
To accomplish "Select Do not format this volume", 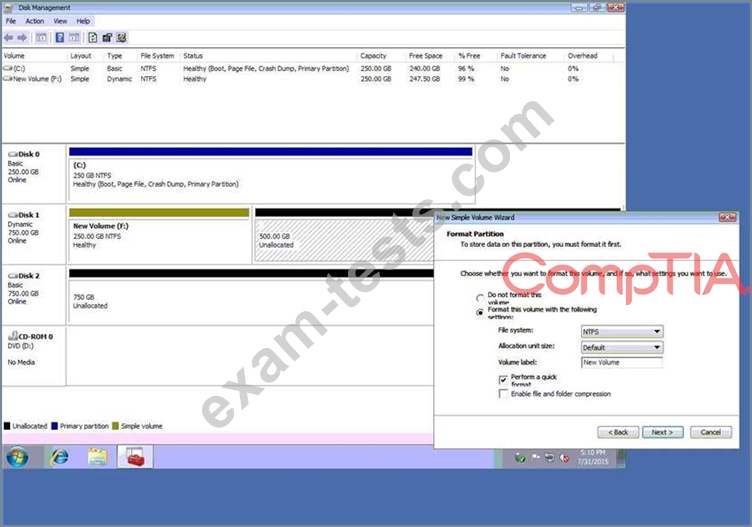I will coord(480,298).
